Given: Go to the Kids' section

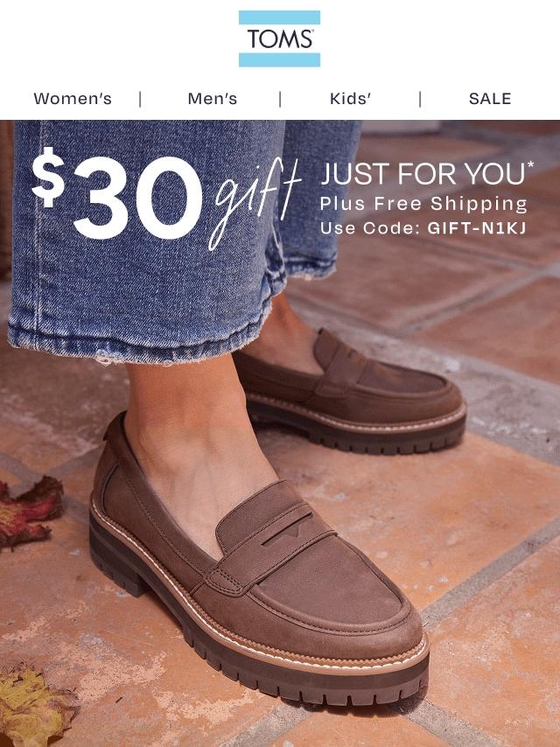Looking at the screenshot, I should point(350,99).
